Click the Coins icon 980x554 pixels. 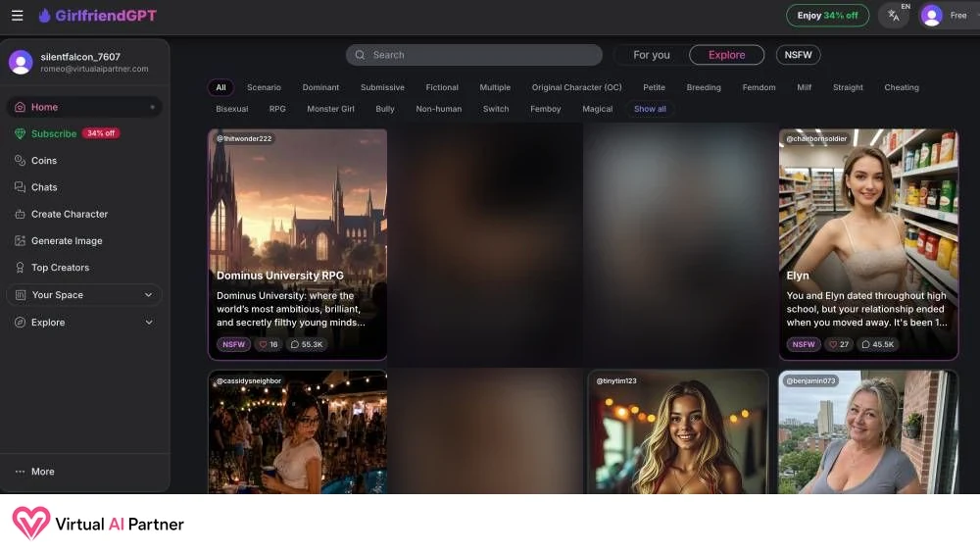[x=20, y=161]
